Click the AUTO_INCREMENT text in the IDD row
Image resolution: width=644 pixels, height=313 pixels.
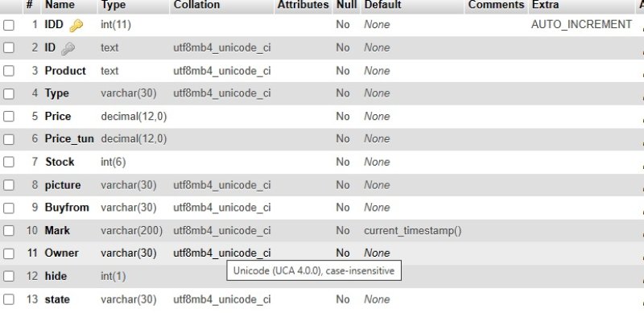click(x=581, y=25)
